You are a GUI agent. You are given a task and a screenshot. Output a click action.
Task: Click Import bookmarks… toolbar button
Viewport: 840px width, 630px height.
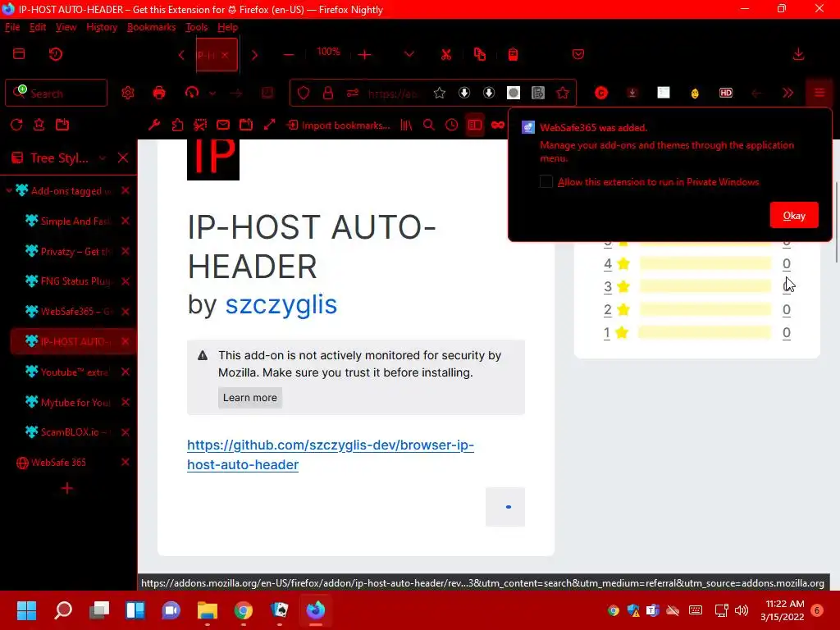click(x=339, y=126)
